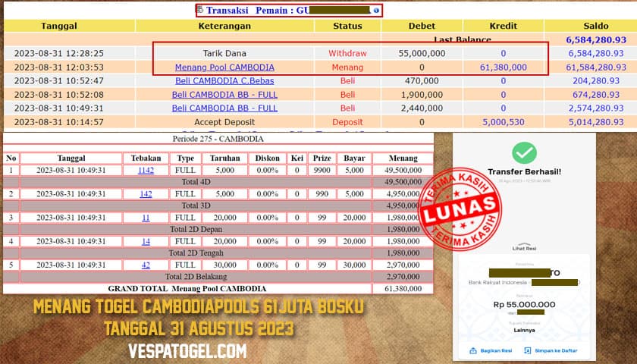Click the Bagikan Resi share icon

473,350
